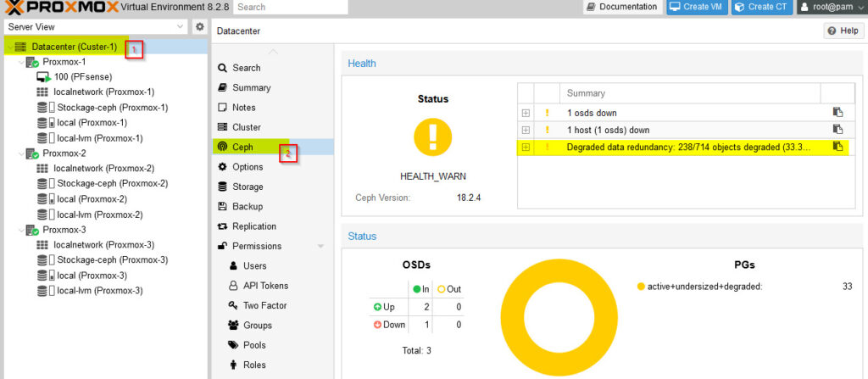Select Proxmox-1 node icon

pyautogui.click(x=32, y=62)
